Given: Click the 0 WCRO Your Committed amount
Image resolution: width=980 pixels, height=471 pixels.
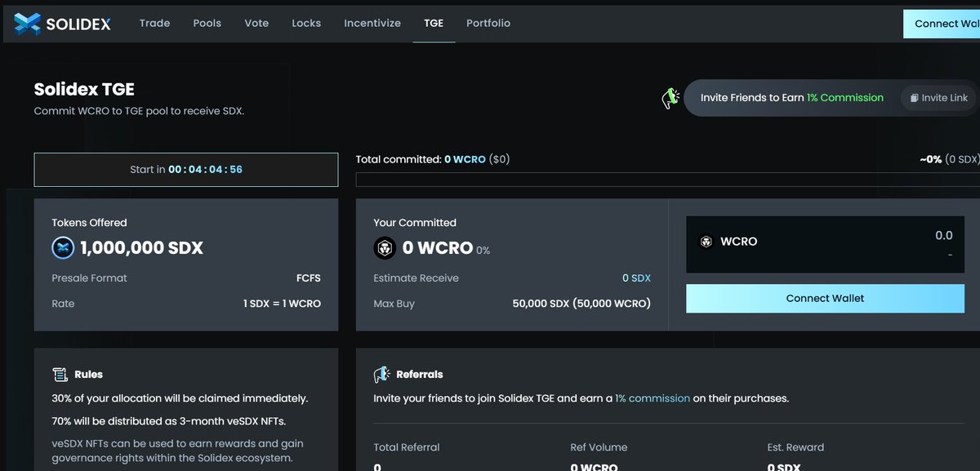Looking at the screenshot, I should pyautogui.click(x=438, y=248).
